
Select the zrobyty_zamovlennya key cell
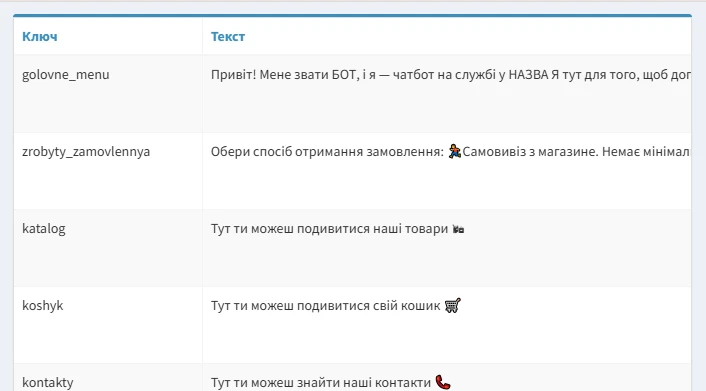coord(108,171)
